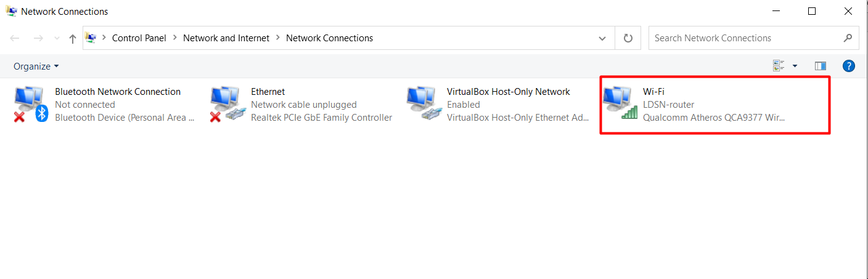
Task: Select Bluetooth Network Connection adapter icon
Action: pos(31,103)
